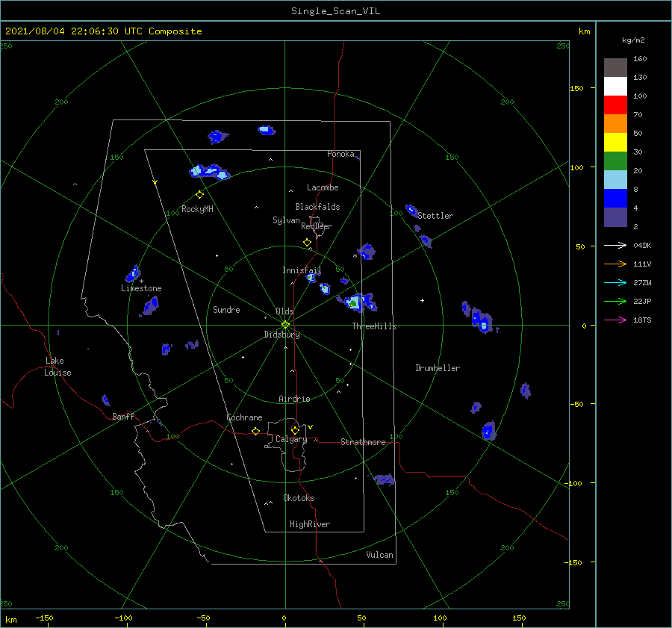The width and height of the screenshot is (672, 628).
Task: Select the Olds label near radar center
Action: pos(284,311)
